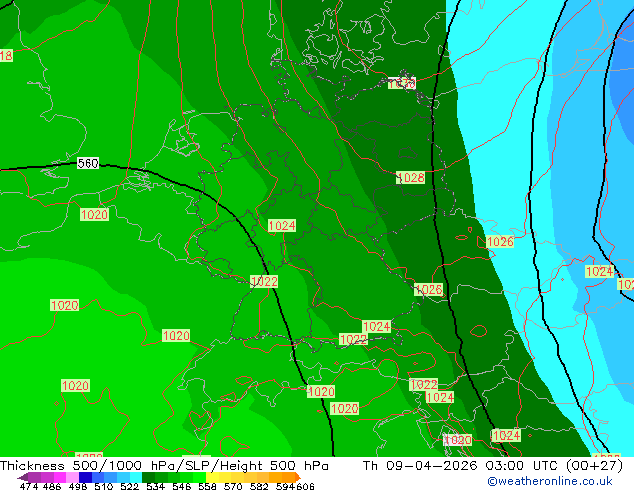Select the darkest green legend swatch

tap(148, 477)
